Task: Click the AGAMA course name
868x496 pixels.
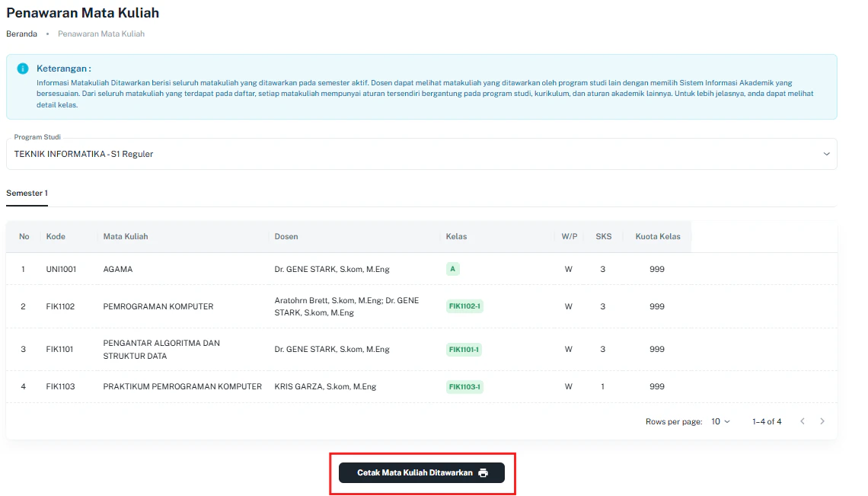Action: click(118, 270)
